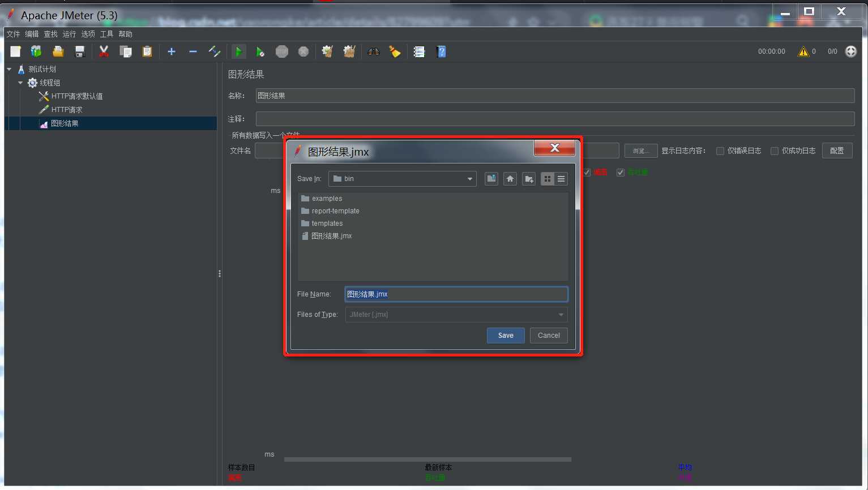Select the 测试计划 tree item
The width and height of the screenshot is (868, 490).
click(36, 69)
